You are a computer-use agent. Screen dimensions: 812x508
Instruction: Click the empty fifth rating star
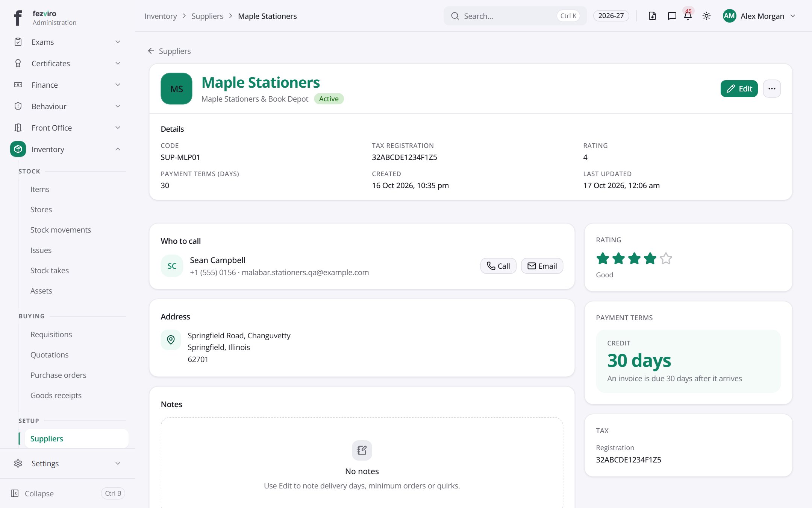[x=666, y=259]
